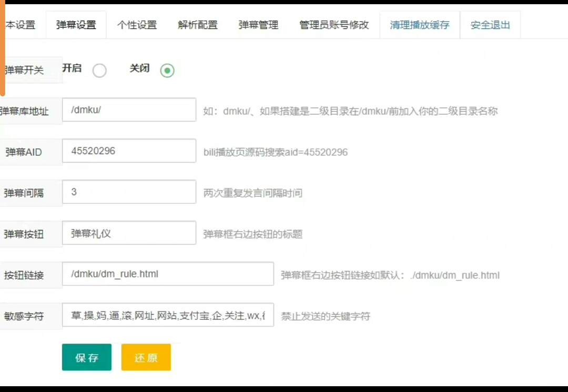The height and width of the screenshot is (392, 568).
Task: Focus the 敏感字符 input field
Action: click(168, 315)
